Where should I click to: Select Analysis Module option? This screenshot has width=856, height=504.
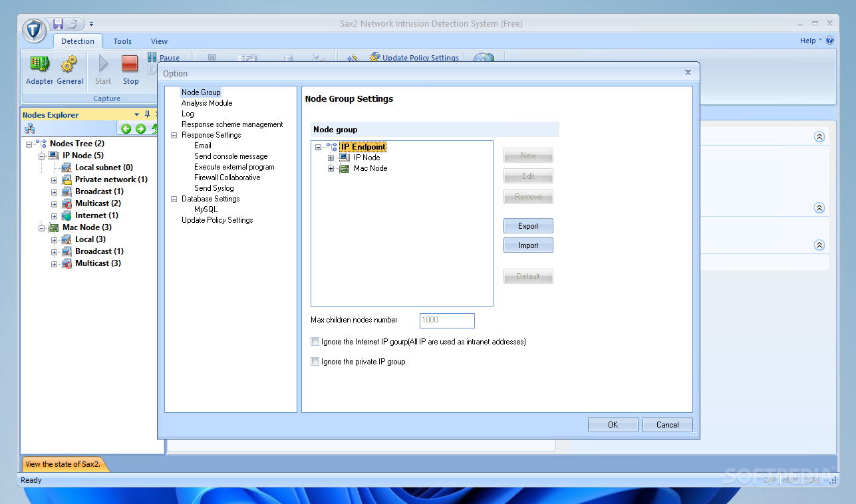207,103
